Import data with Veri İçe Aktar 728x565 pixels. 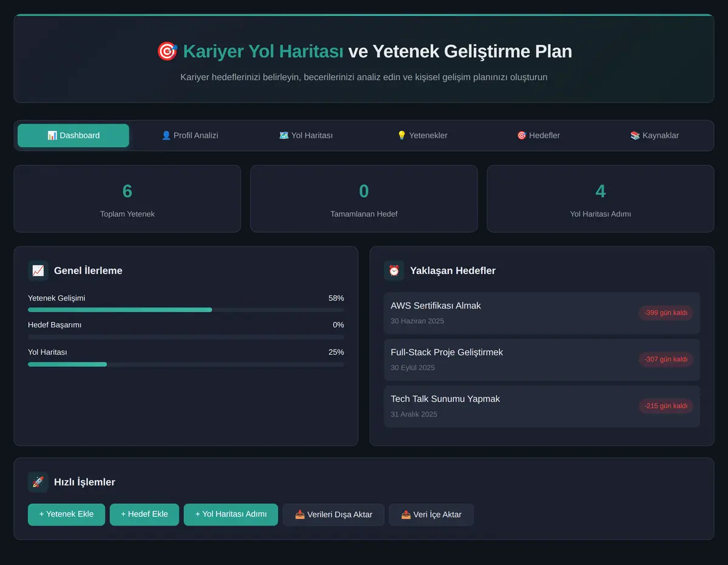[x=431, y=514]
